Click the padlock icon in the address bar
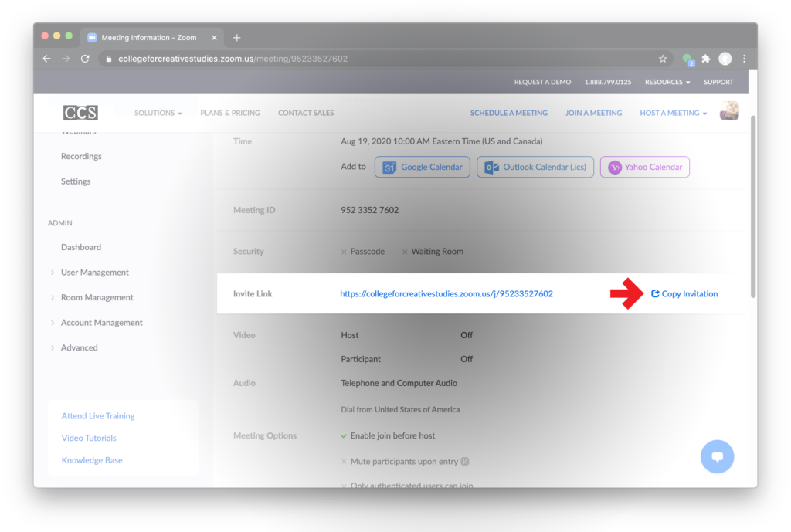The image size is (791, 532). coord(110,58)
